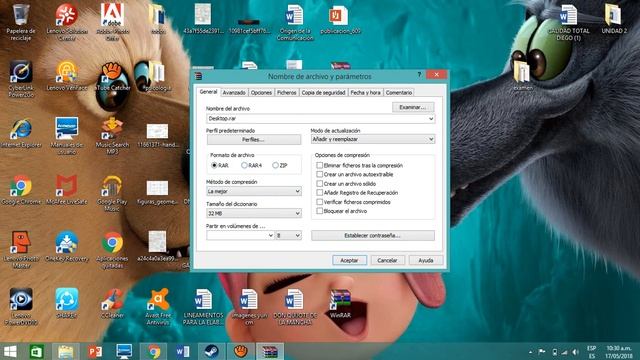Open the Papelera de reciclaje desktop icon
640x360 pixels.
tap(21, 22)
